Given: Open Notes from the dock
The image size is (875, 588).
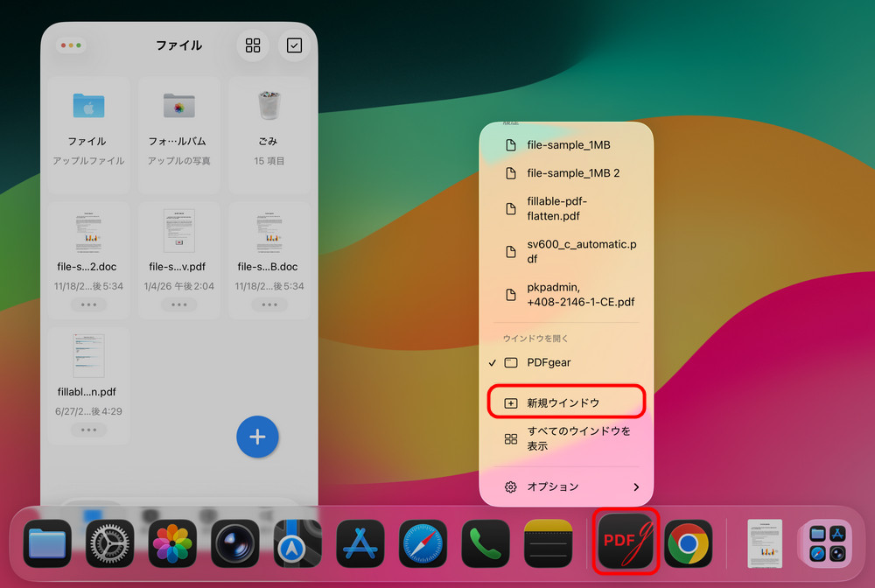Looking at the screenshot, I should click(x=548, y=542).
